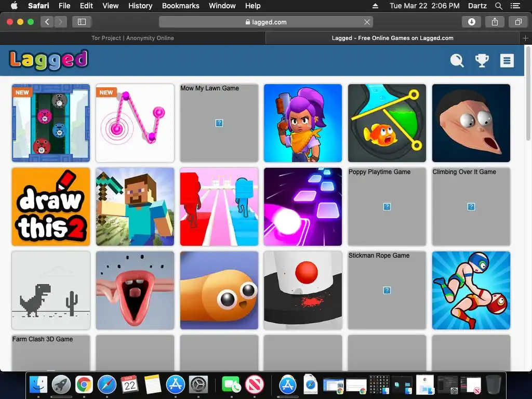
Task: Open Notes from the dock
Action: [x=153, y=385]
